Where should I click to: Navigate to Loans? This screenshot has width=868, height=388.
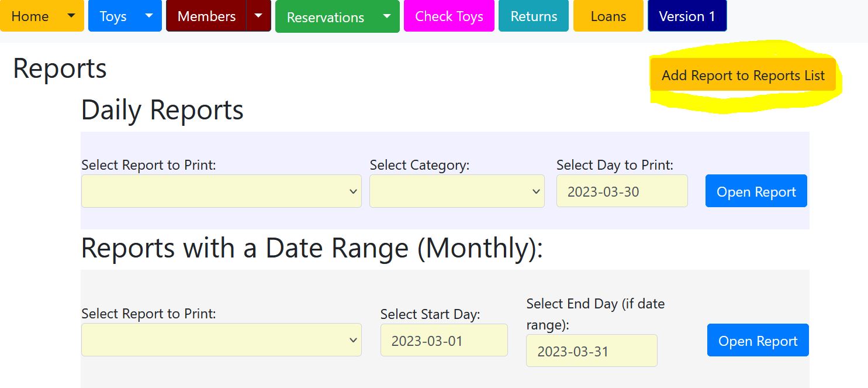pyautogui.click(x=608, y=16)
